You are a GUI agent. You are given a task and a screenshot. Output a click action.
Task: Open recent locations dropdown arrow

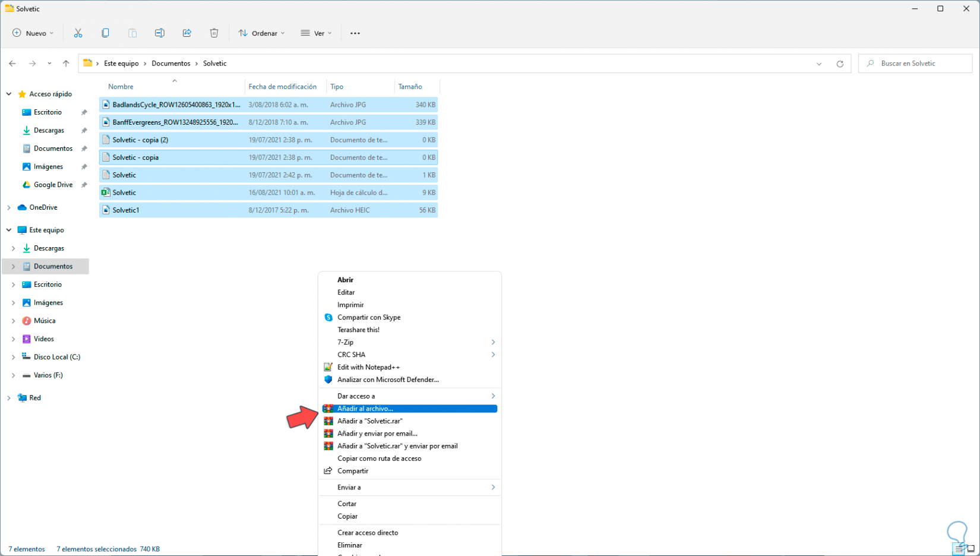(49, 64)
